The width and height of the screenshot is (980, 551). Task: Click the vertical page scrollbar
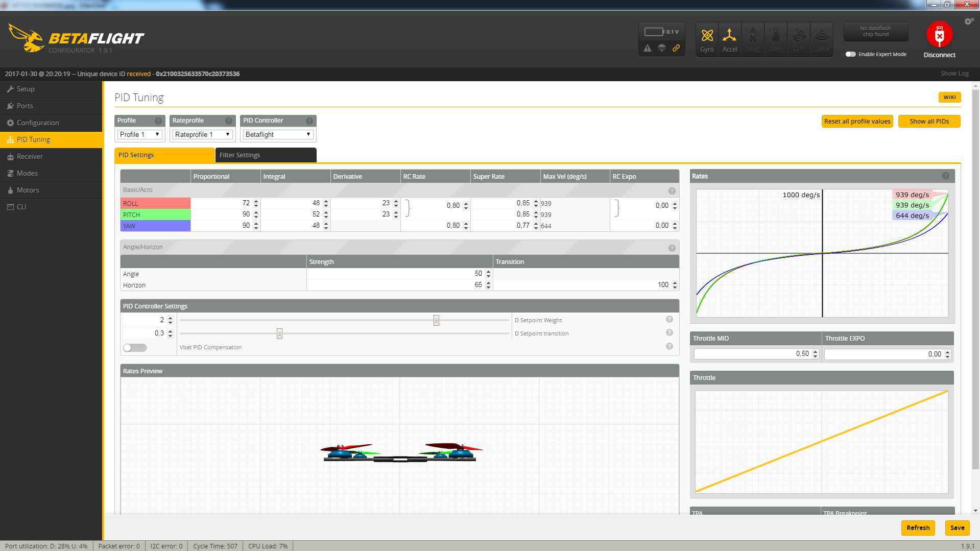(975, 281)
